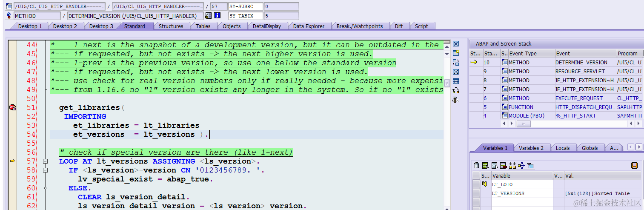
Task: Click the tool settings icon below headset icon
Action: point(456,100)
